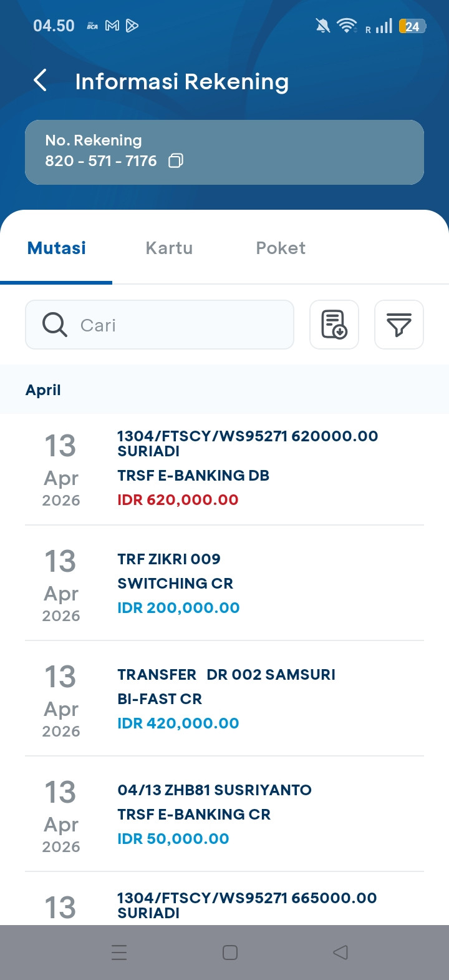Copy the account number
Screen dimensions: 449x980
(176, 161)
